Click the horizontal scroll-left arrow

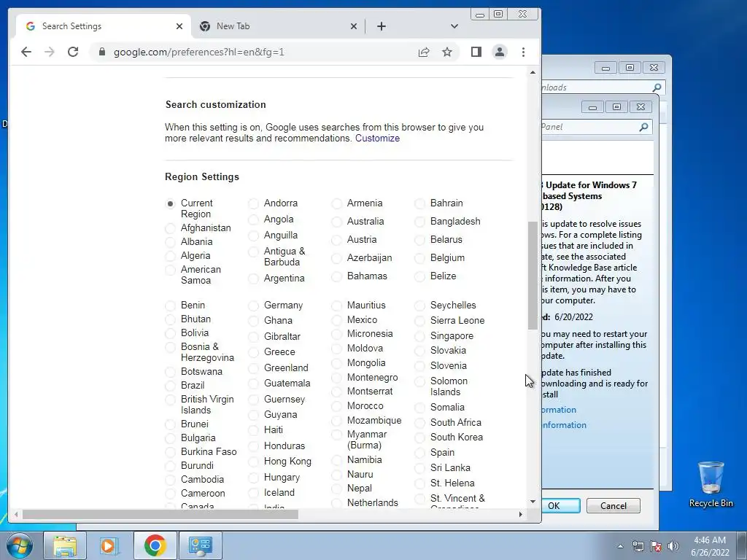point(16,514)
